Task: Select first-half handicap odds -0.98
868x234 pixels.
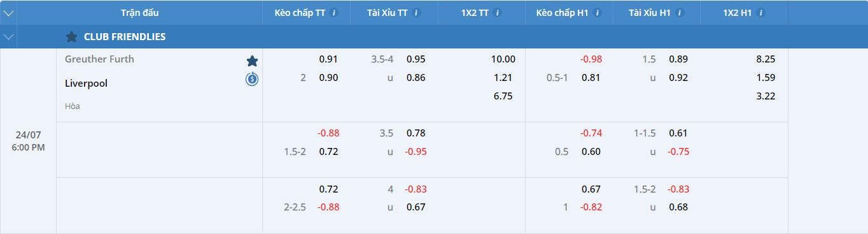Action: 591,59
